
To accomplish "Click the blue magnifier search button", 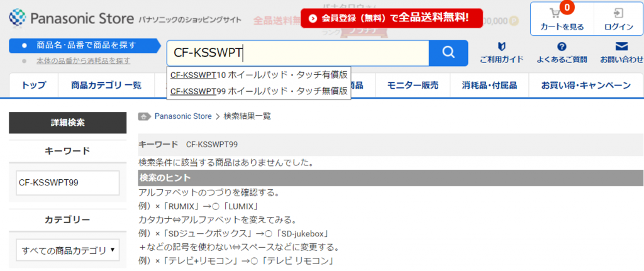I will pyautogui.click(x=448, y=53).
